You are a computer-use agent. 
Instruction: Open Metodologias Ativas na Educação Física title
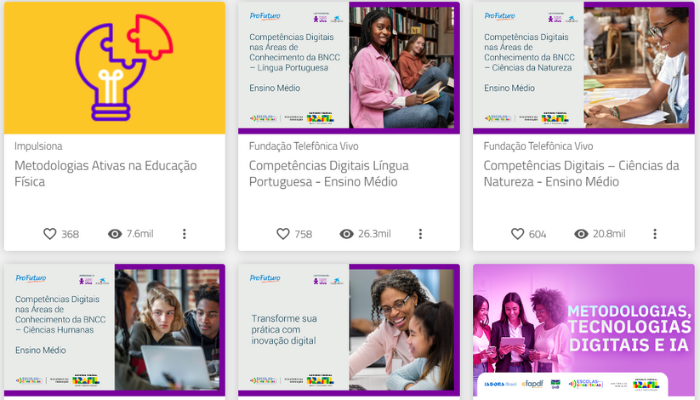(105, 174)
